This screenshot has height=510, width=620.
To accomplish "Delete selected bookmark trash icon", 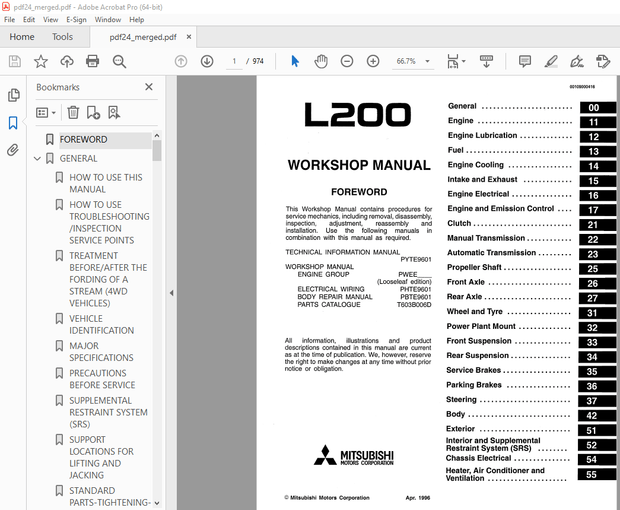I will [x=73, y=113].
